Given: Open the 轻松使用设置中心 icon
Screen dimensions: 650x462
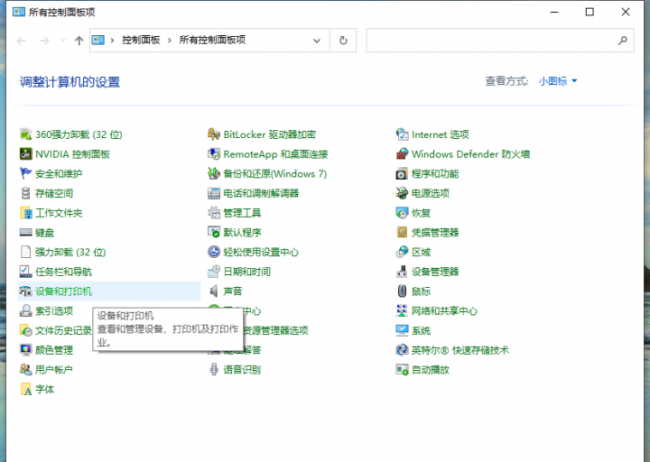Looking at the screenshot, I should pos(214,252).
